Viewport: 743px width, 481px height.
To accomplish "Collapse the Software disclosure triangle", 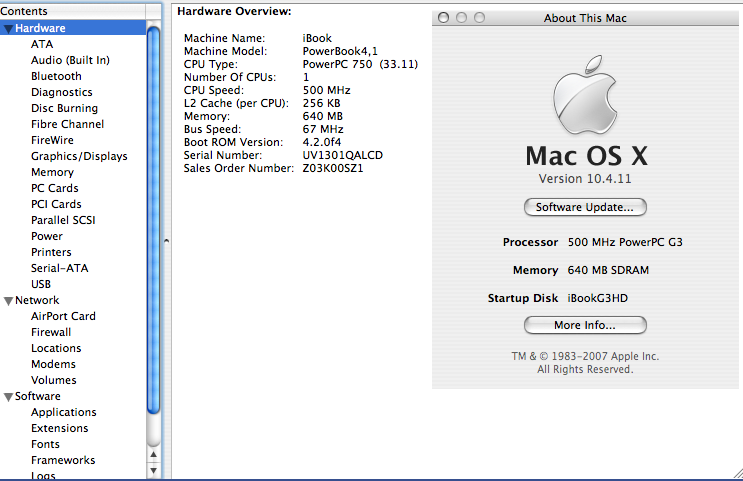I will pos(8,397).
